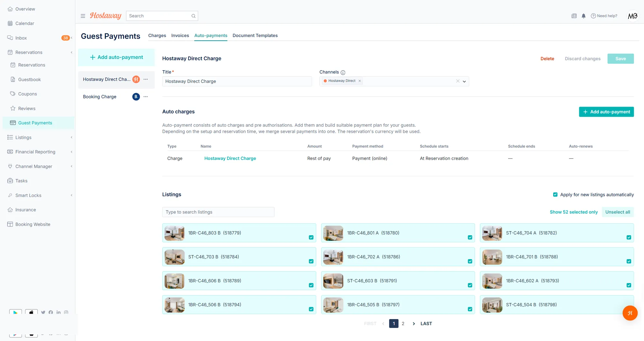644x341 pixels.
Task: Uncheck listing 1BR-C46_803 B checkbox
Action: pos(311,238)
